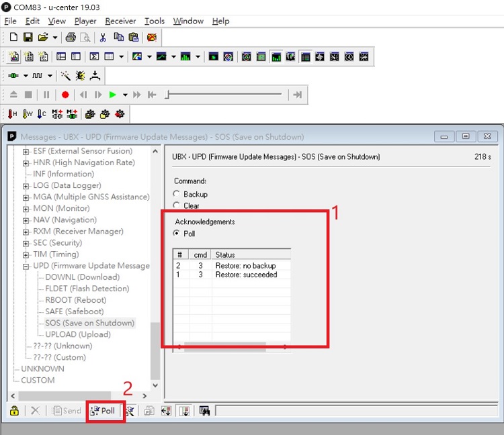Select DOWNL (Download) tree item
Viewport: 504px width, 435px height.
(x=82, y=277)
